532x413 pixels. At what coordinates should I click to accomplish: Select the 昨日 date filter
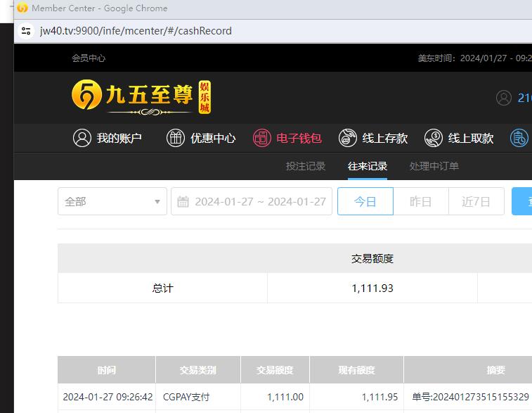[421, 201]
